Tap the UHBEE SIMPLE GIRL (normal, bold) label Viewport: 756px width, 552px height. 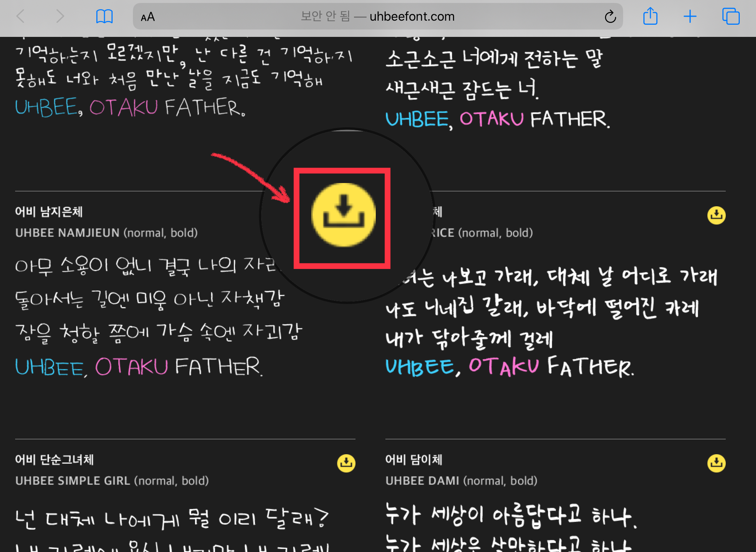tap(112, 481)
